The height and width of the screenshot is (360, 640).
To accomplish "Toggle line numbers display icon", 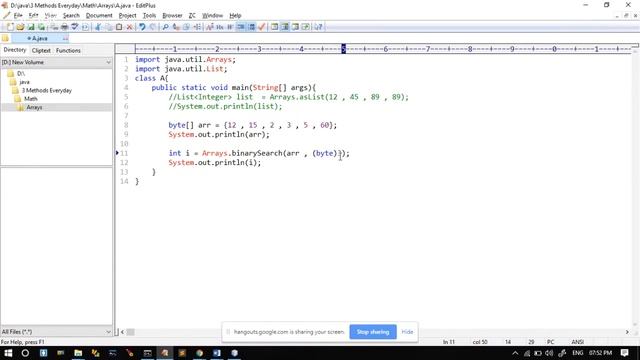I will (251, 27).
